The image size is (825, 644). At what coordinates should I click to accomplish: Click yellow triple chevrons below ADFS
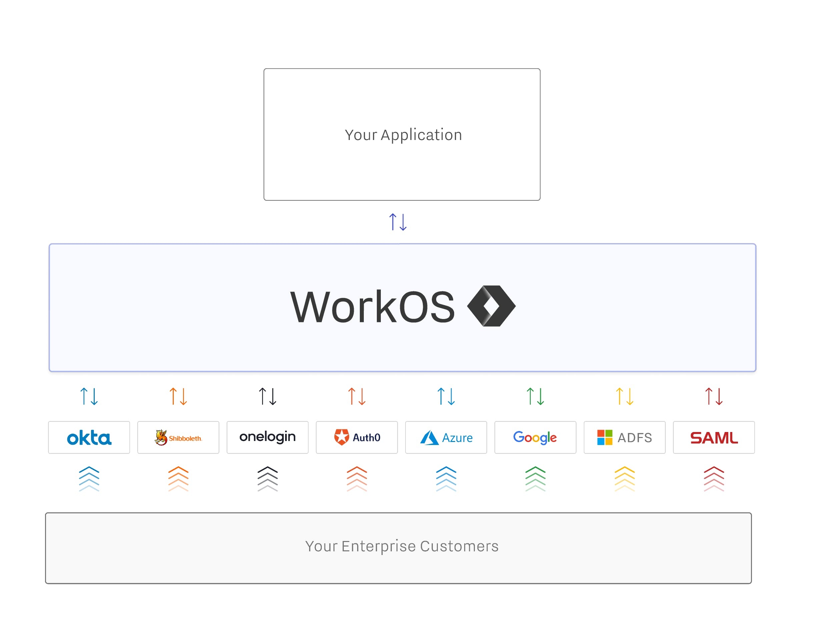[625, 479]
